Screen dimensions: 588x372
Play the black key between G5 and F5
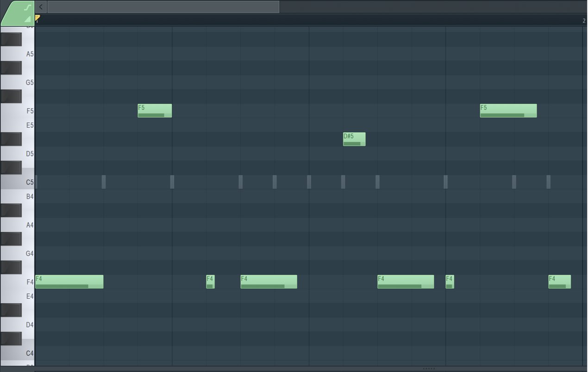11,96
